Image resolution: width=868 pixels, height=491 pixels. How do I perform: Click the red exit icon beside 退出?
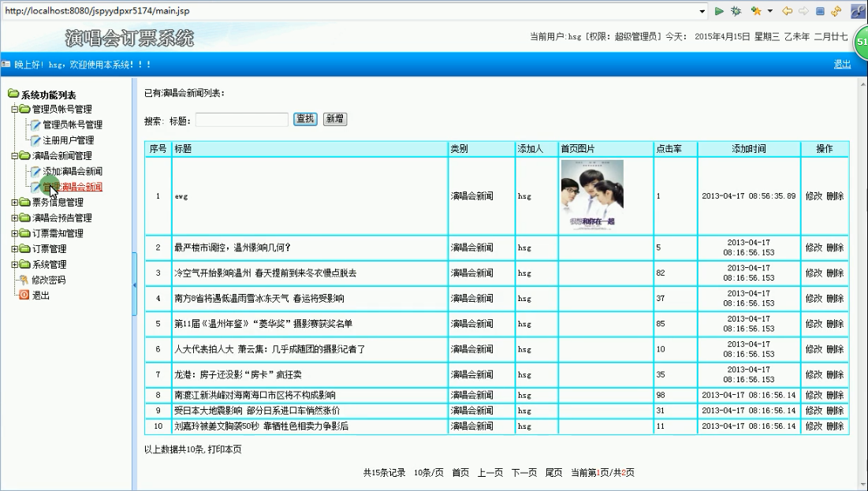24,296
